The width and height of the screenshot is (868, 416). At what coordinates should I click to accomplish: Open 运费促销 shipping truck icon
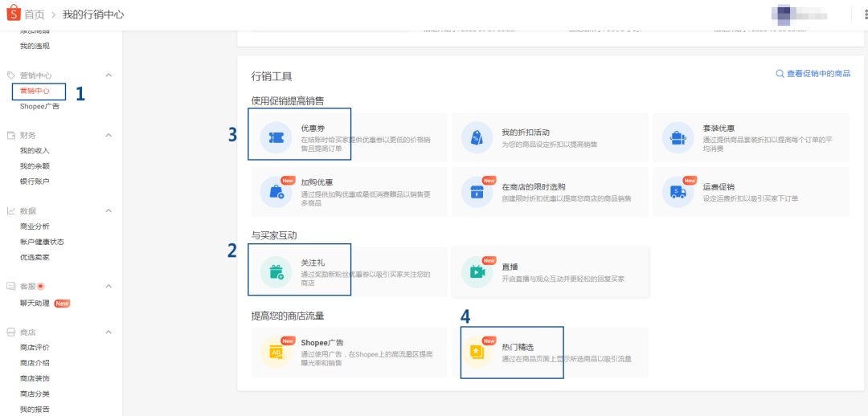tap(678, 191)
